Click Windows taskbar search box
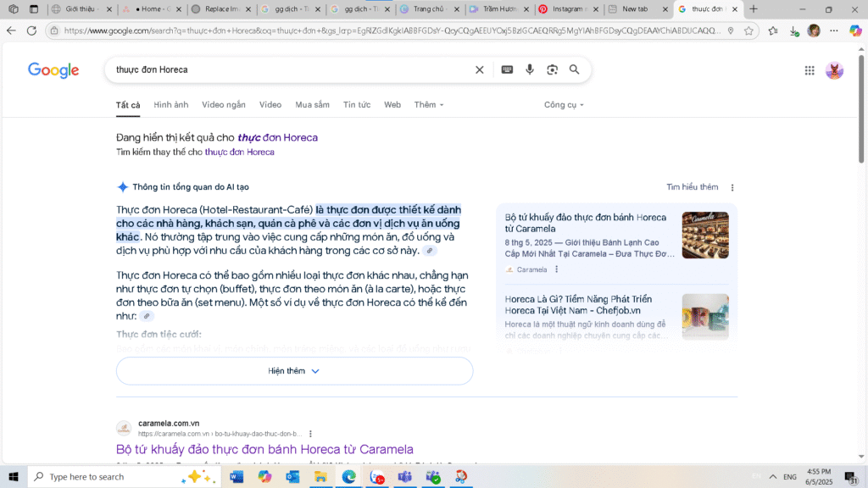Image resolution: width=868 pixels, height=488 pixels. click(124, 476)
